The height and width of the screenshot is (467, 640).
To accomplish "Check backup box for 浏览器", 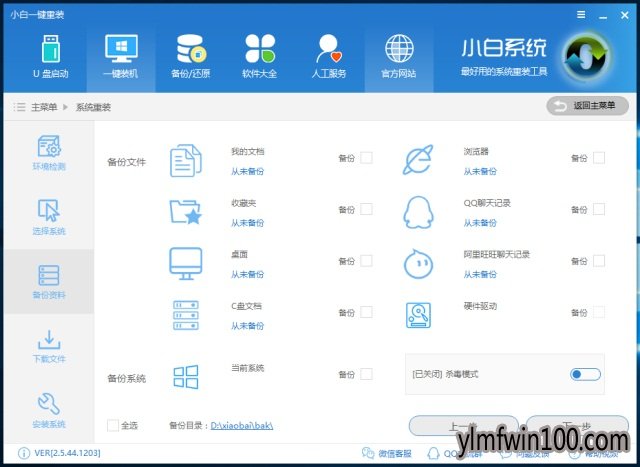I will 599,158.
